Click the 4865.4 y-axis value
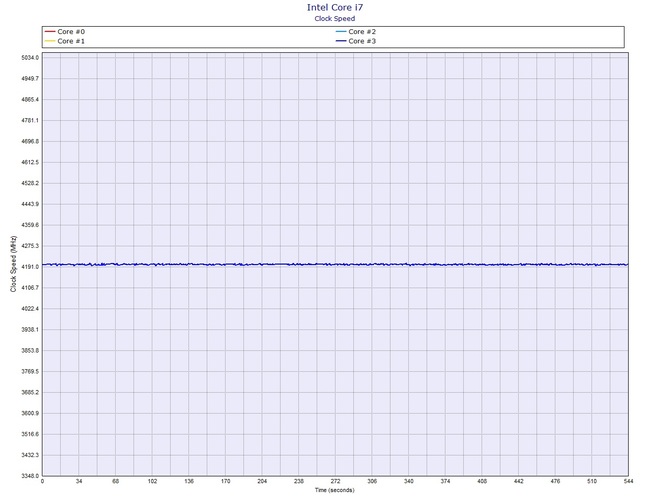Screen dimensions: 670x502 tap(30, 100)
